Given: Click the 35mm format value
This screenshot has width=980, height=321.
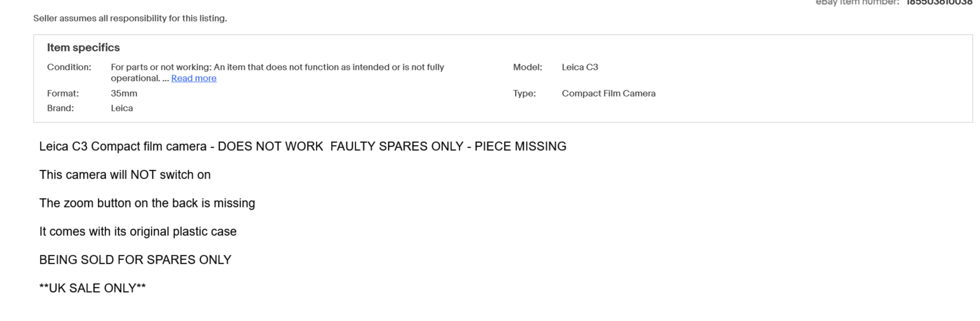Looking at the screenshot, I should coord(124,94).
